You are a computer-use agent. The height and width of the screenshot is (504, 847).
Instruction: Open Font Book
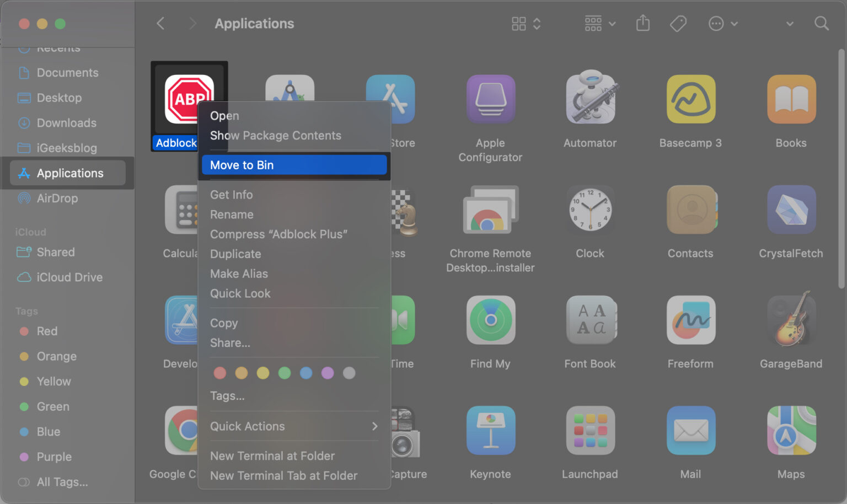click(x=589, y=320)
